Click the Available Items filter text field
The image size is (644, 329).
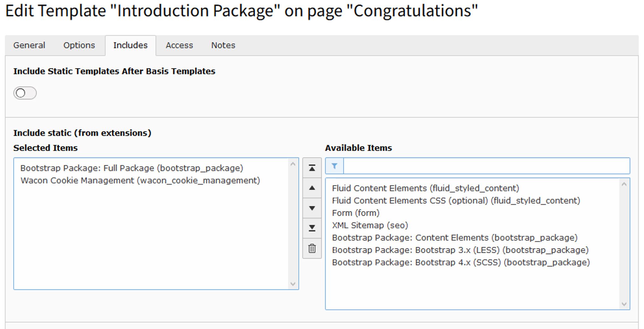[486, 166]
